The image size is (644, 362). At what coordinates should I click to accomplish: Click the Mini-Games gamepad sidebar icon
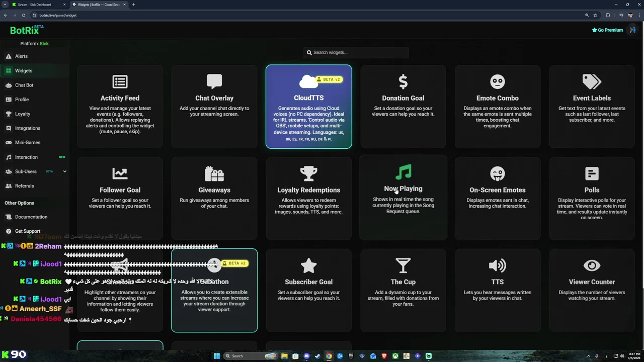9,142
